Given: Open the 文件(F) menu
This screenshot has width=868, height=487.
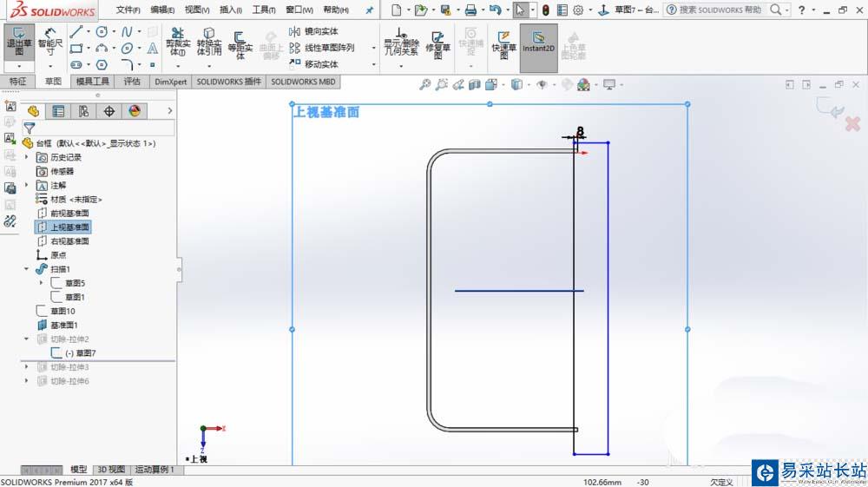Looking at the screenshot, I should click(x=128, y=10).
